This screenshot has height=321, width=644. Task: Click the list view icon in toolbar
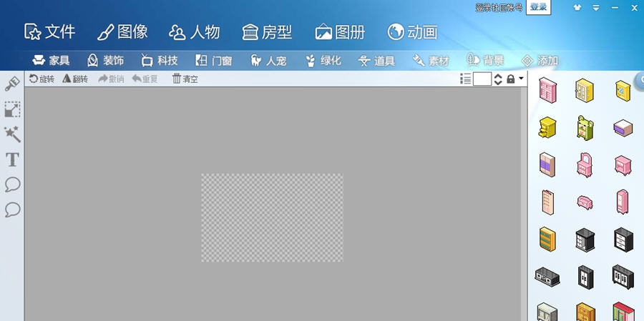pos(465,79)
